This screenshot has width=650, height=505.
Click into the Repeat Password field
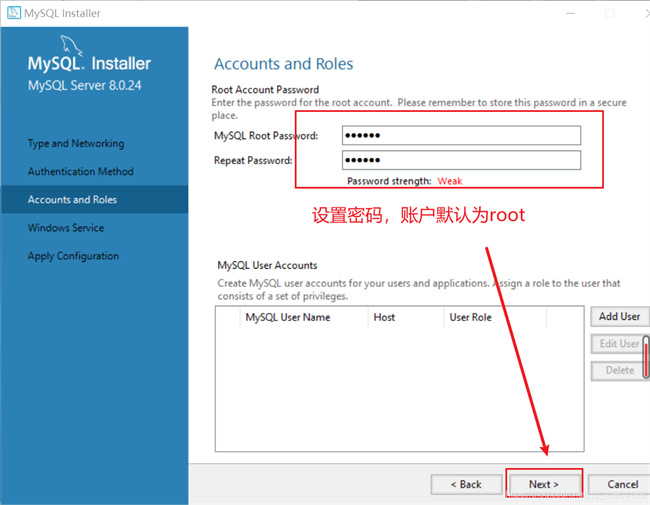click(x=461, y=161)
